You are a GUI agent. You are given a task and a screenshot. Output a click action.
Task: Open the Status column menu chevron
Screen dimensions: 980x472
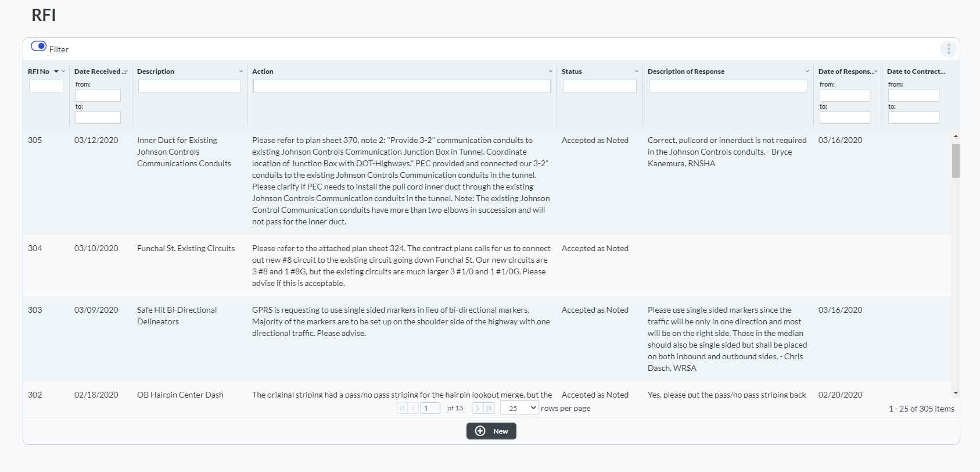pyautogui.click(x=636, y=71)
